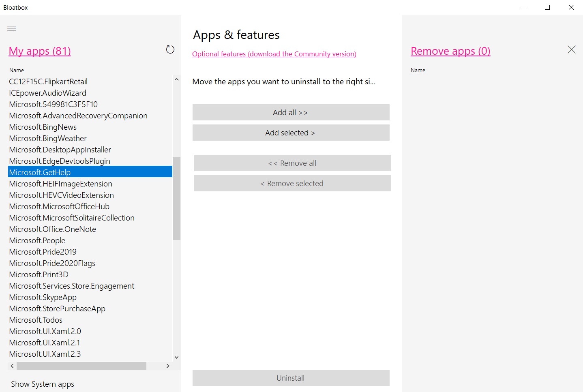The image size is (583, 392).
Task: Click the refresh apps list icon
Action: [170, 49]
